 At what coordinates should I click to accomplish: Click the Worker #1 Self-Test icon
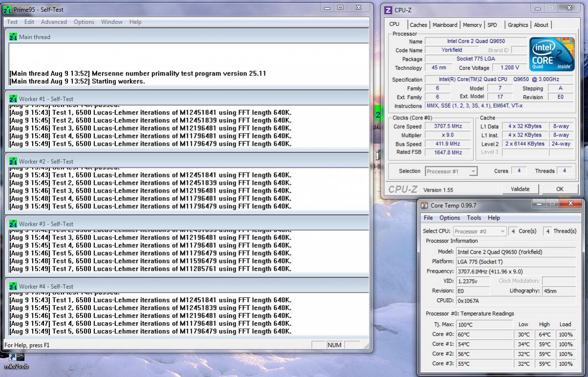tap(13, 99)
